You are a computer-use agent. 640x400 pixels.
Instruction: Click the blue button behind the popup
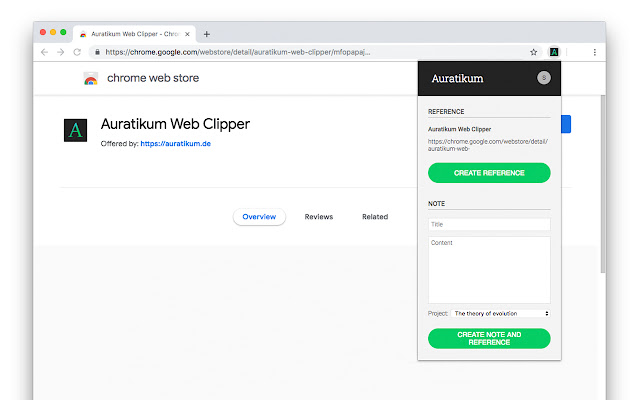click(566, 124)
